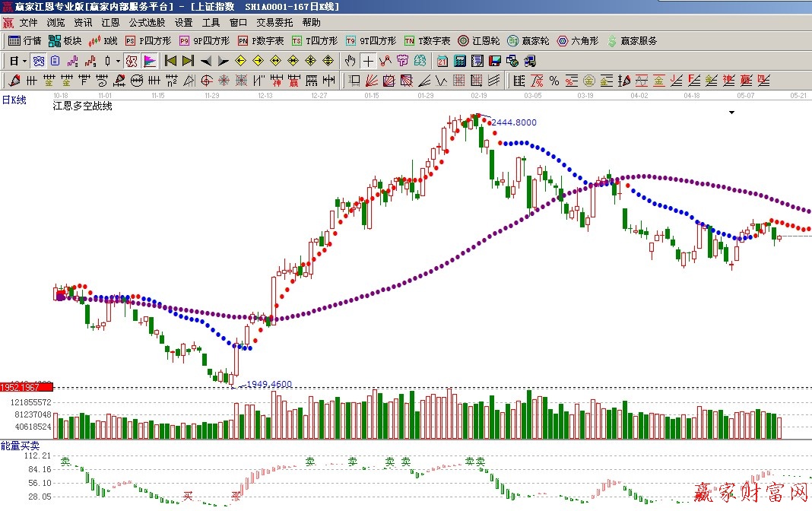Click the 行情 quotes button

click(x=24, y=41)
